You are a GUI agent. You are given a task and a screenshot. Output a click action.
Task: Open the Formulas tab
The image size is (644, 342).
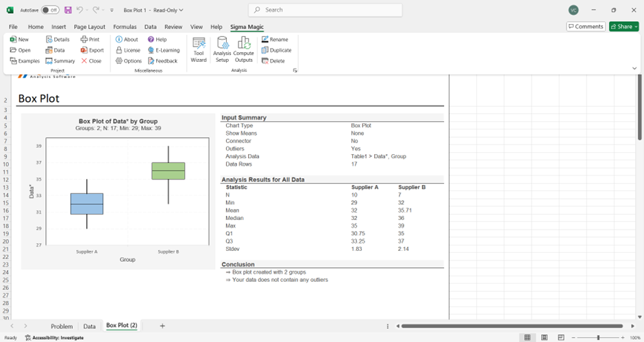125,27
